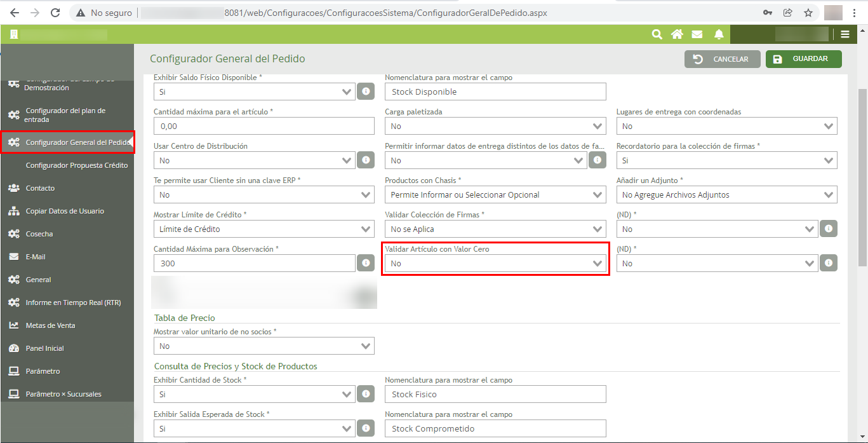The height and width of the screenshot is (443, 868).
Task: Click the password key icon in the address bar
Action: pyautogui.click(x=768, y=13)
